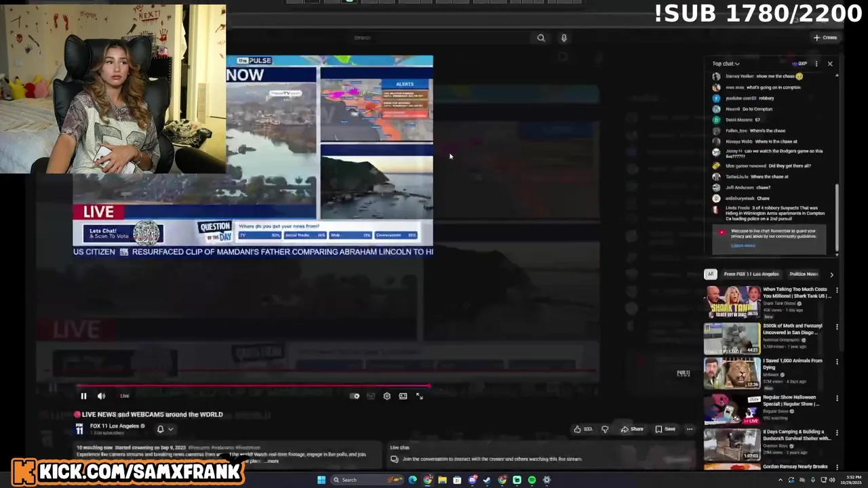Mute the video player volume
The image size is (868, 488).
(x=101, y=396)
